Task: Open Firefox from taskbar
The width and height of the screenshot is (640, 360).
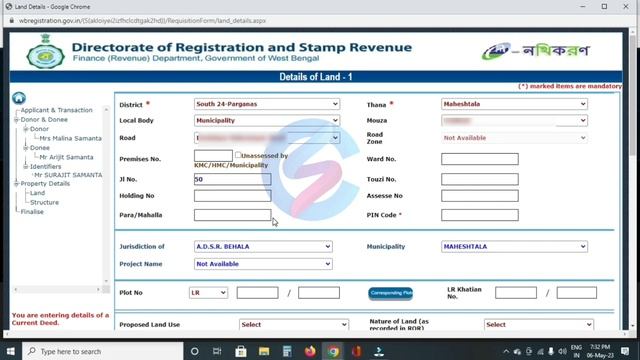Action: (x=310, y=351)
